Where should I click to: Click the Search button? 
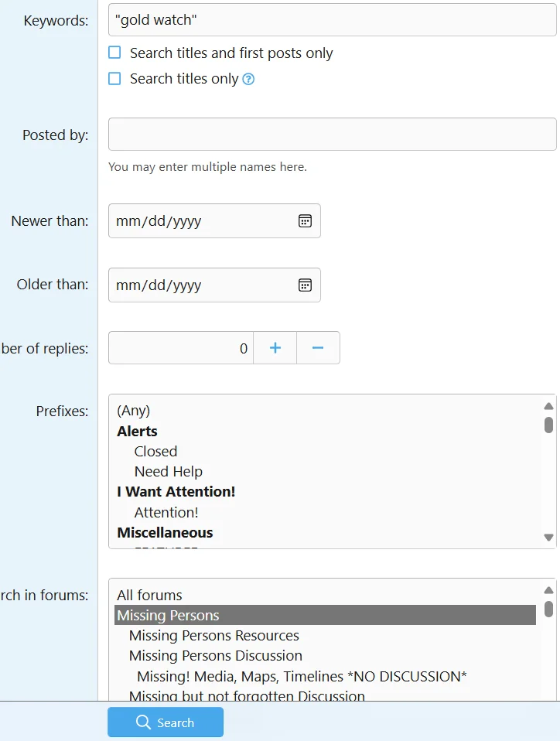(166, 722)
